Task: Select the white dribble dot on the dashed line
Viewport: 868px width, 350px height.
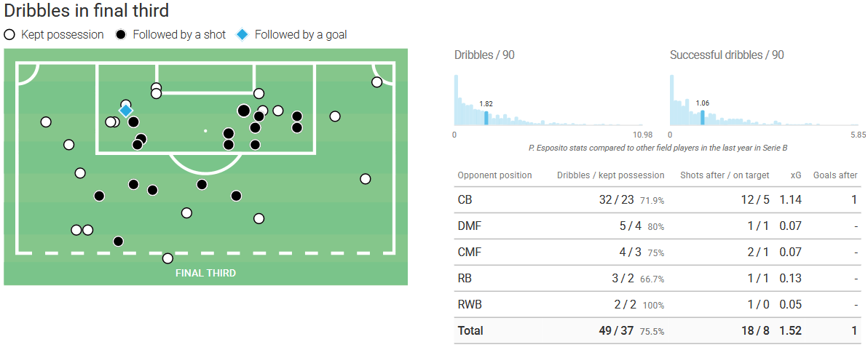Action: tap(168, 258)
